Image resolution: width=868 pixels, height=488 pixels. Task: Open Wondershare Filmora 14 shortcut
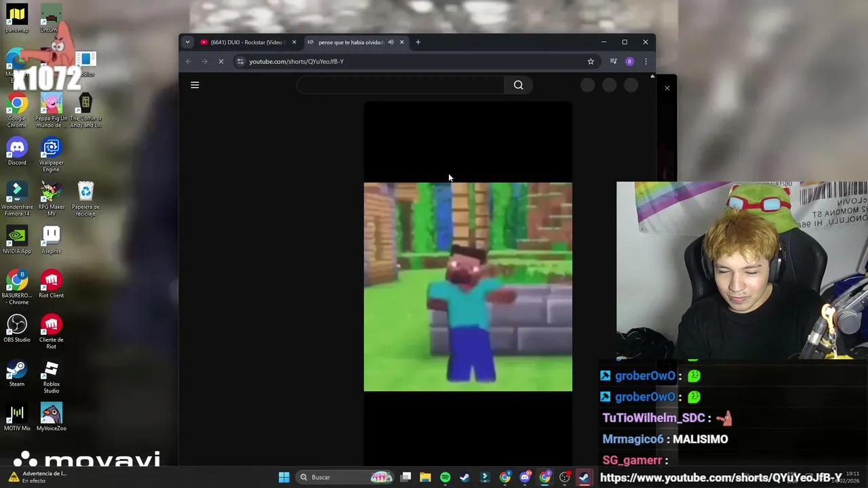[x=17, y=199]
